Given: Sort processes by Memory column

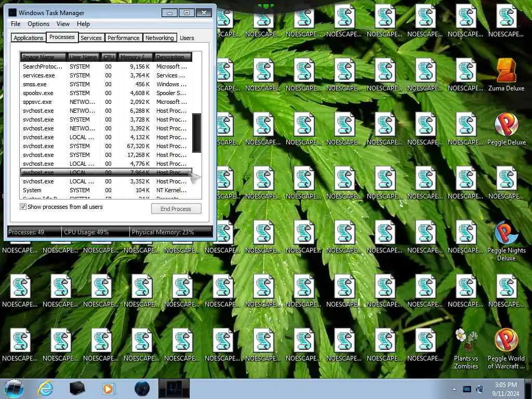Looking at the screenshot, I should coord(136,57).
